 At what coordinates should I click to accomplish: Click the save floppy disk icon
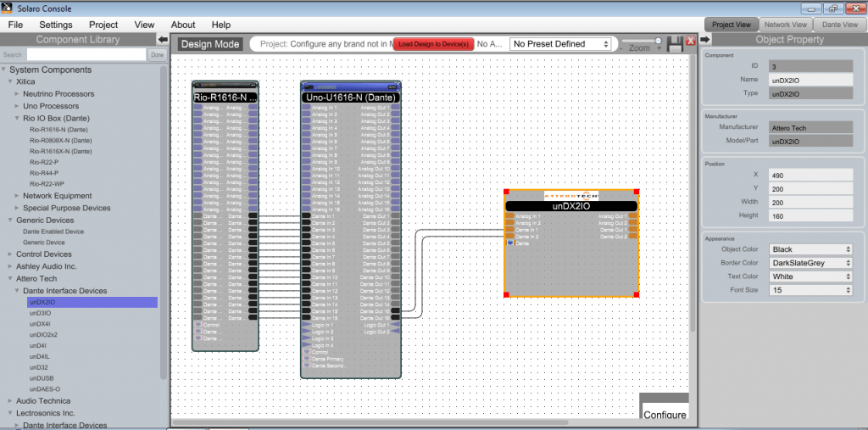(676, 44)
